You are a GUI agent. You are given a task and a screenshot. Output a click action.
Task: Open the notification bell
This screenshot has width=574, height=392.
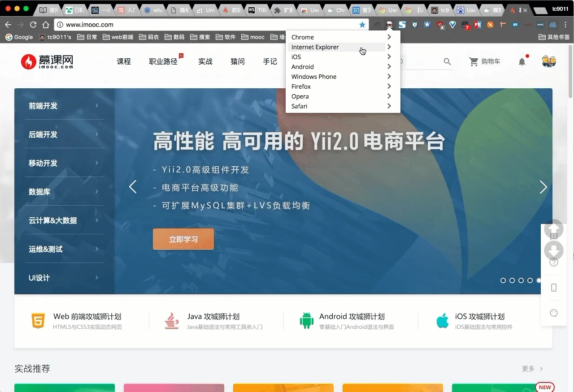(x=522, y=62)
